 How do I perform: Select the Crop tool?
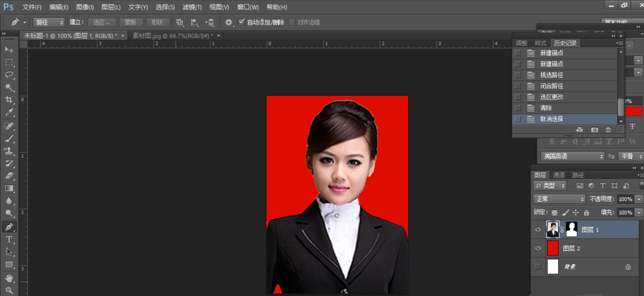pyautogui.click(x=9, y=100)
